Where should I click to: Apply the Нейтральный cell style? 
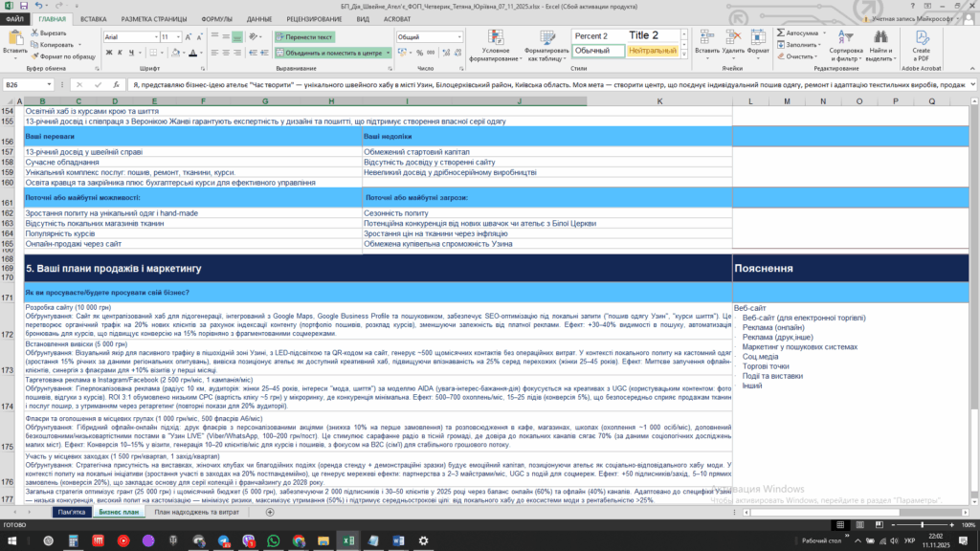pos(653,50)
